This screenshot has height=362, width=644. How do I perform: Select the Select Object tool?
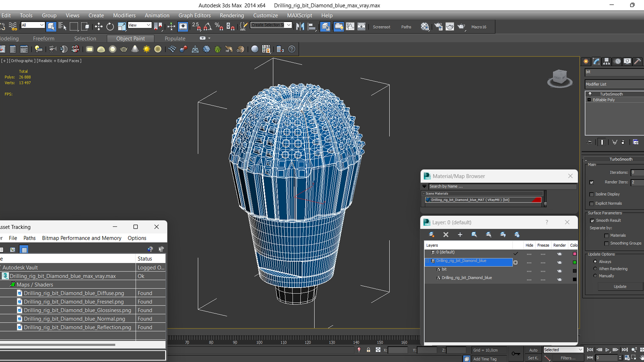point(51,26)
